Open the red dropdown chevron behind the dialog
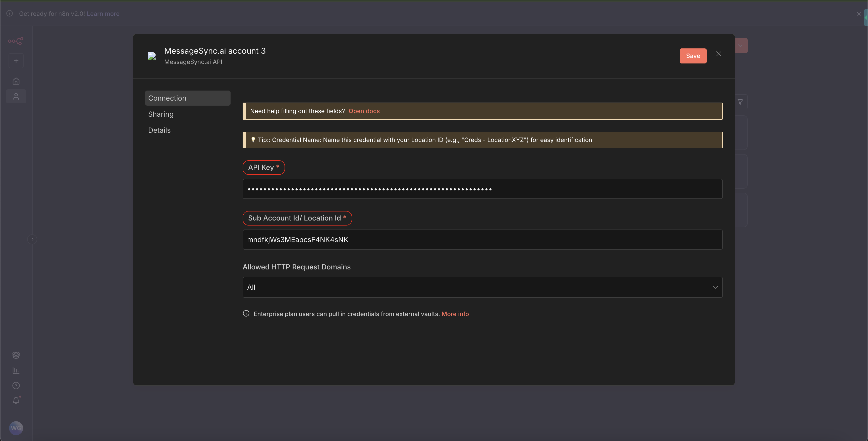The width and height of the screenshot is (868, 441). click(740, 45)
